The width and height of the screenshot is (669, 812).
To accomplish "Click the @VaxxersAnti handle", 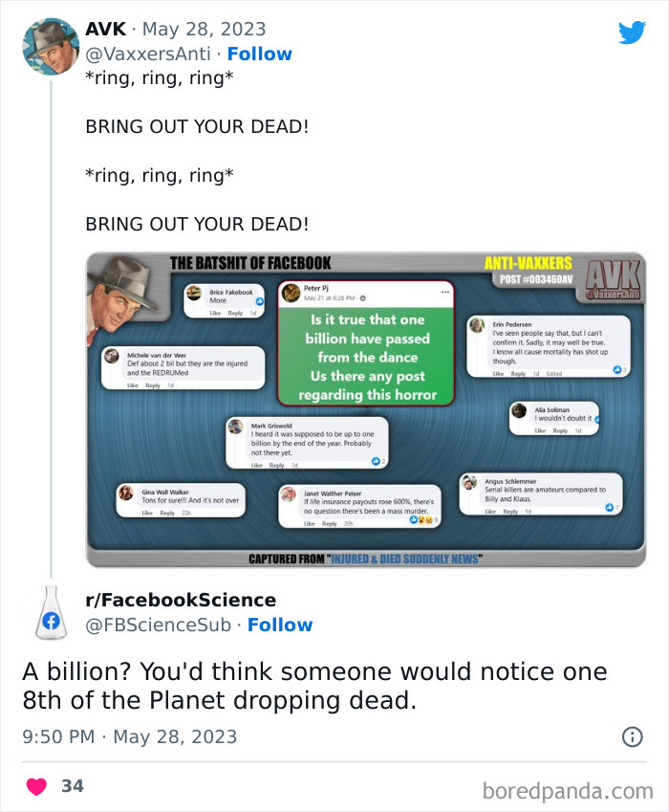I will click(150, 55).
